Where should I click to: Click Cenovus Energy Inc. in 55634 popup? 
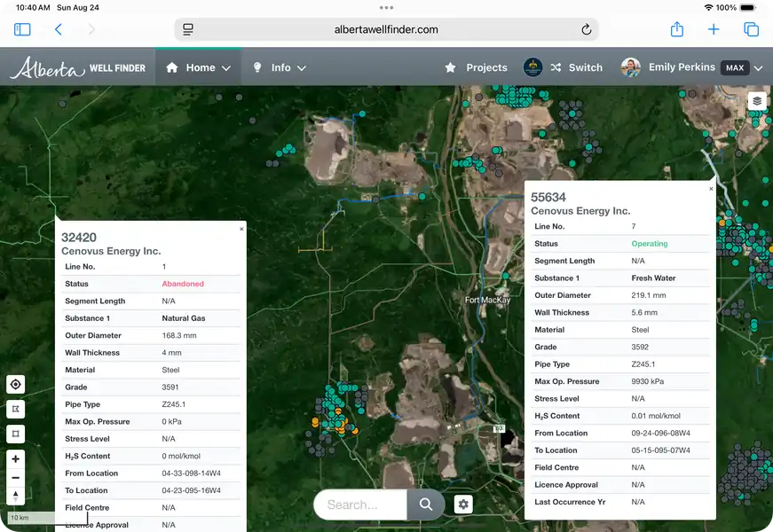(580, 211)
